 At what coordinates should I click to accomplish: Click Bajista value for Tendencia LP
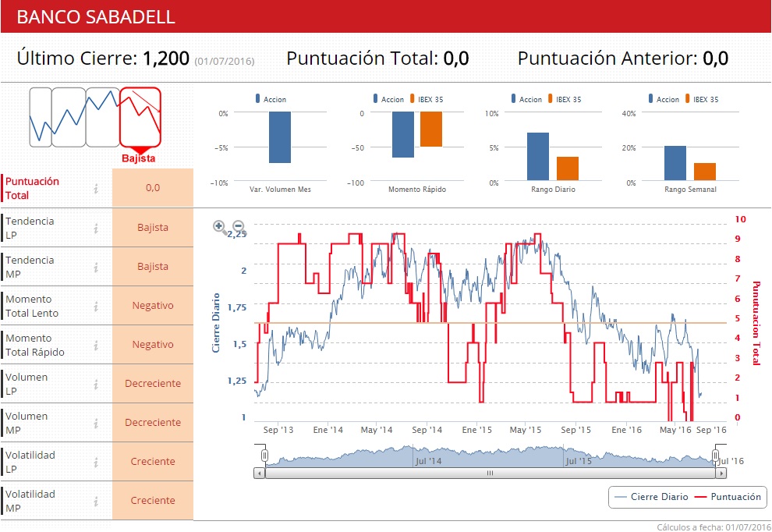(x=153, y=227)
